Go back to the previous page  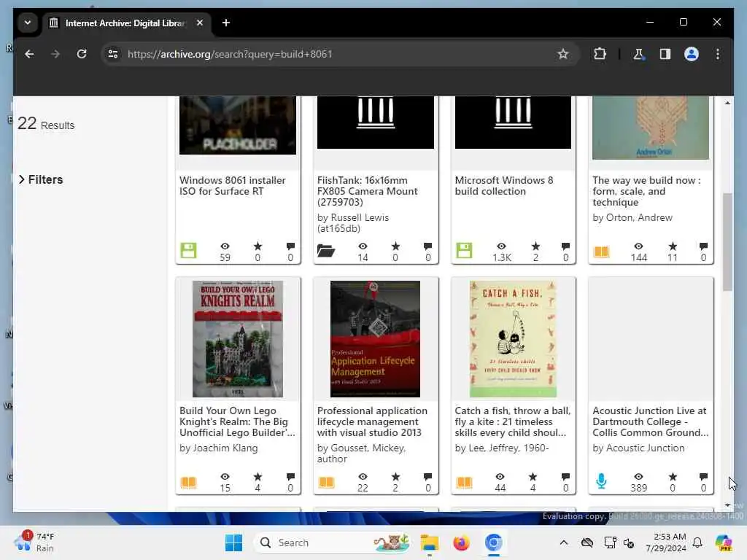pyautogui.click(x=29, y=54)
